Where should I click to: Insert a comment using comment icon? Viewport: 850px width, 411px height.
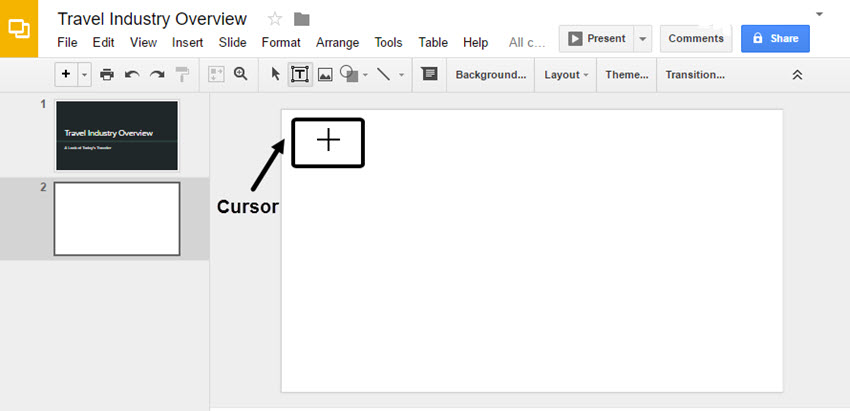tap(429, 74)
